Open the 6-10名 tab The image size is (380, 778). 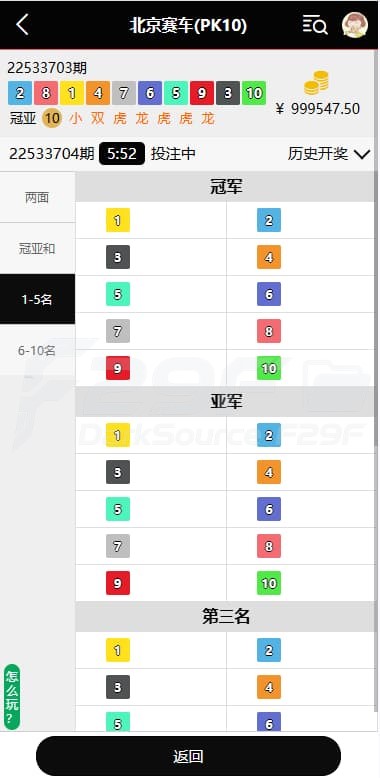click(38, 350)
